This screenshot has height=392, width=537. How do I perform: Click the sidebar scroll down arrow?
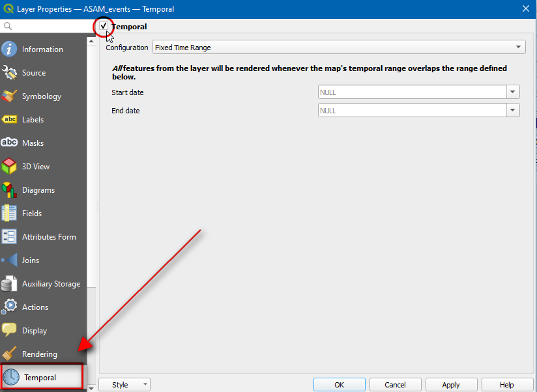[91, 387]
